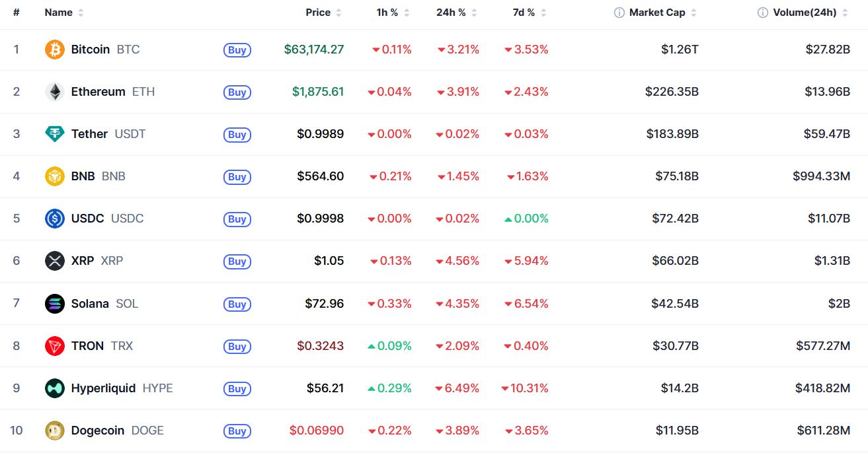
Task: Click the Tether green logo icon
Action: 55,134
